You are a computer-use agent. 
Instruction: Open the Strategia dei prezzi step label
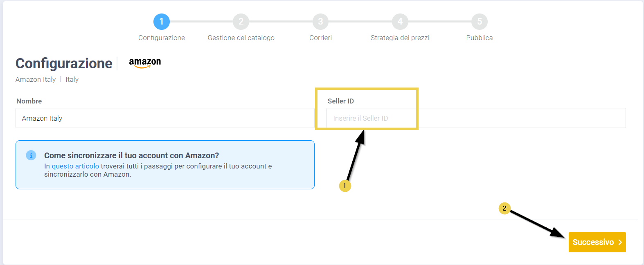coord(400,38)
